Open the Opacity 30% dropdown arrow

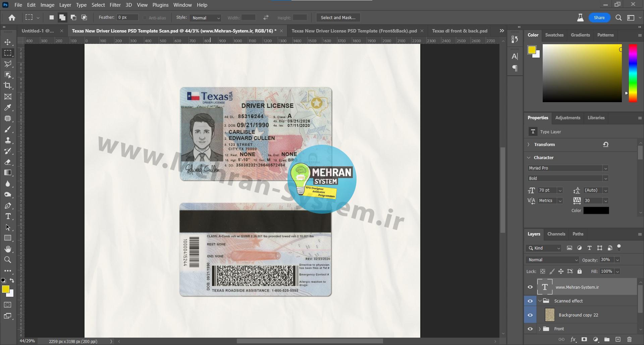coord(617,260)
